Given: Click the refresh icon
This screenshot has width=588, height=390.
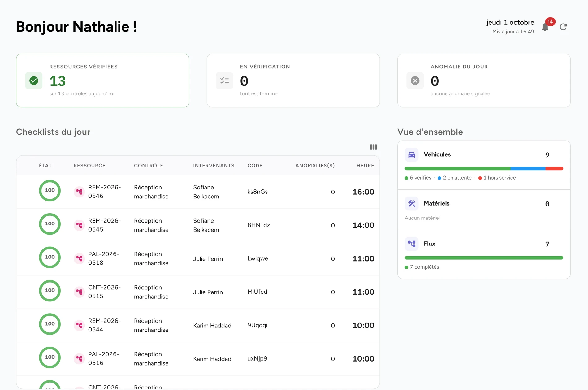Looking at the screenshot, I should click(x=563, y=27).
